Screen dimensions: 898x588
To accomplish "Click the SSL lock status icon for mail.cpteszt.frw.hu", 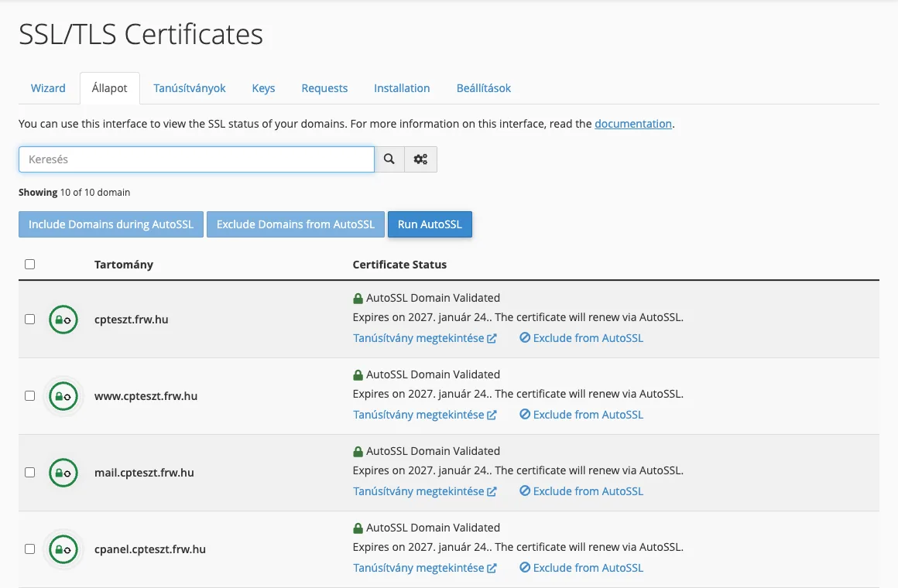I will (x=63, y=473).
